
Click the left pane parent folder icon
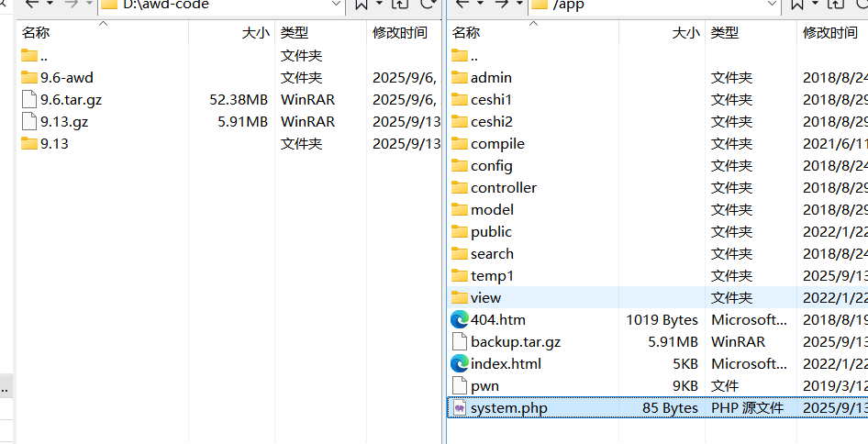point(401,5)
